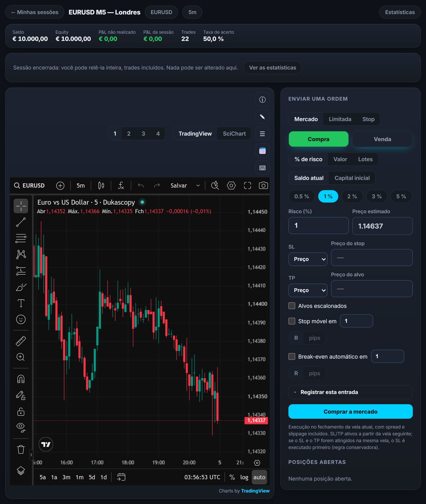Screen dimensions: 426x504
Task: Add symbol to compare with plus icon
Action: (x=60, y=186)
